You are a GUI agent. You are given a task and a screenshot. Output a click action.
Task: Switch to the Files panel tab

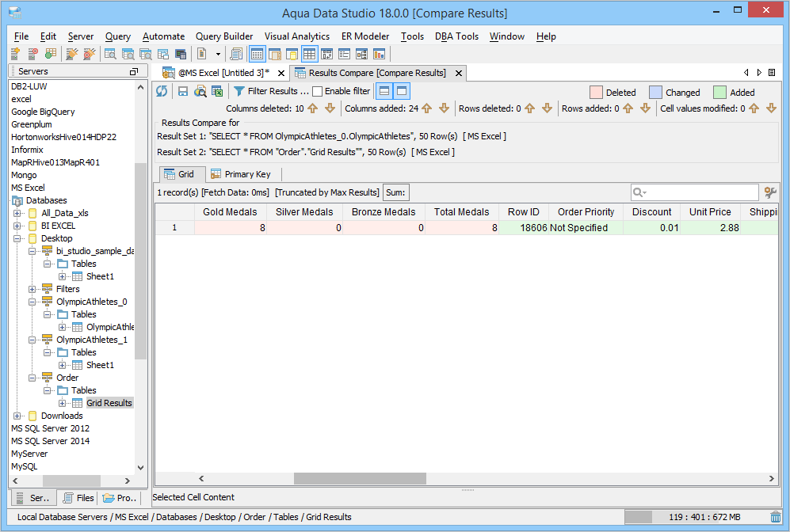click(x=78, y=498)
